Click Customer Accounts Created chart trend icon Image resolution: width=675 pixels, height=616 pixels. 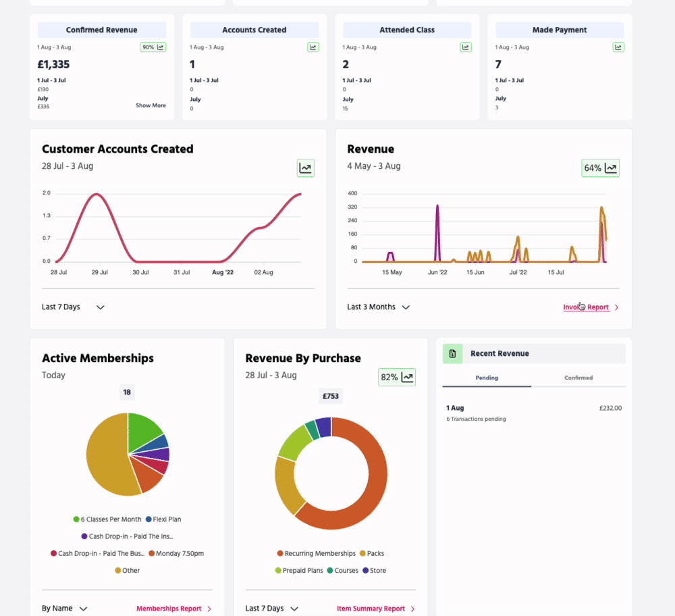click(306, 168)
